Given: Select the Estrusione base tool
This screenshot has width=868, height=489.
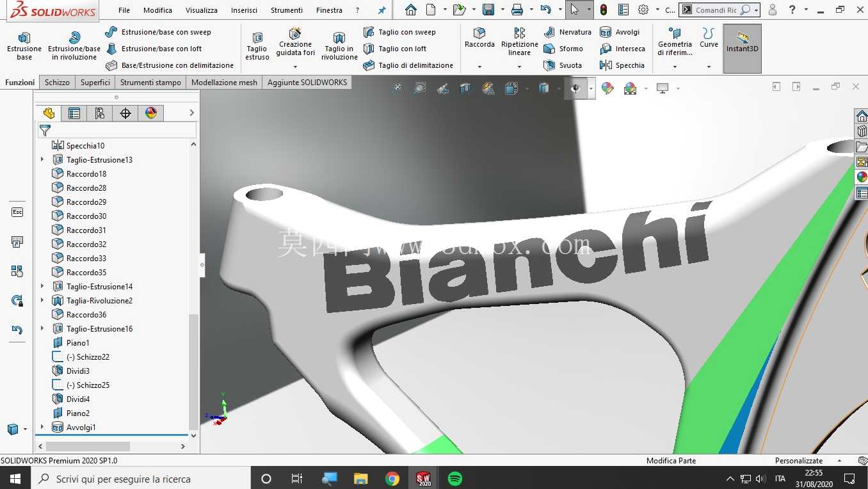Looking at the screenshot, I should pyautogui.click(x=24, y=46).
